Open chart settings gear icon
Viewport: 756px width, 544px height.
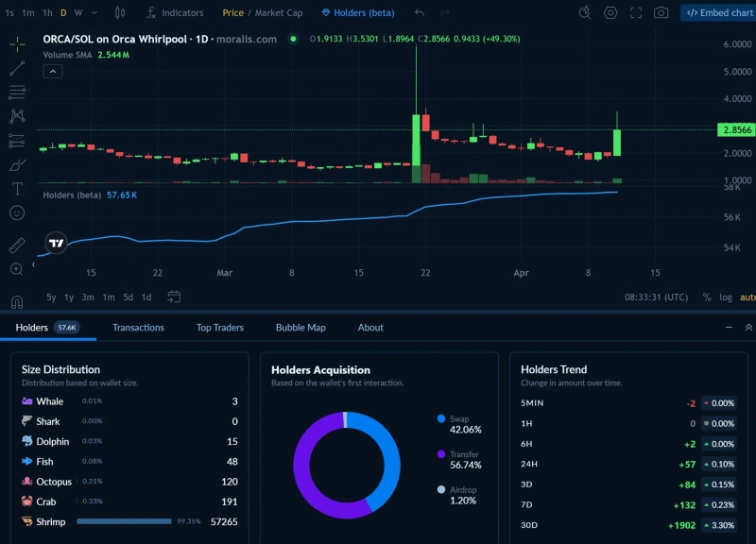point(610,13)
